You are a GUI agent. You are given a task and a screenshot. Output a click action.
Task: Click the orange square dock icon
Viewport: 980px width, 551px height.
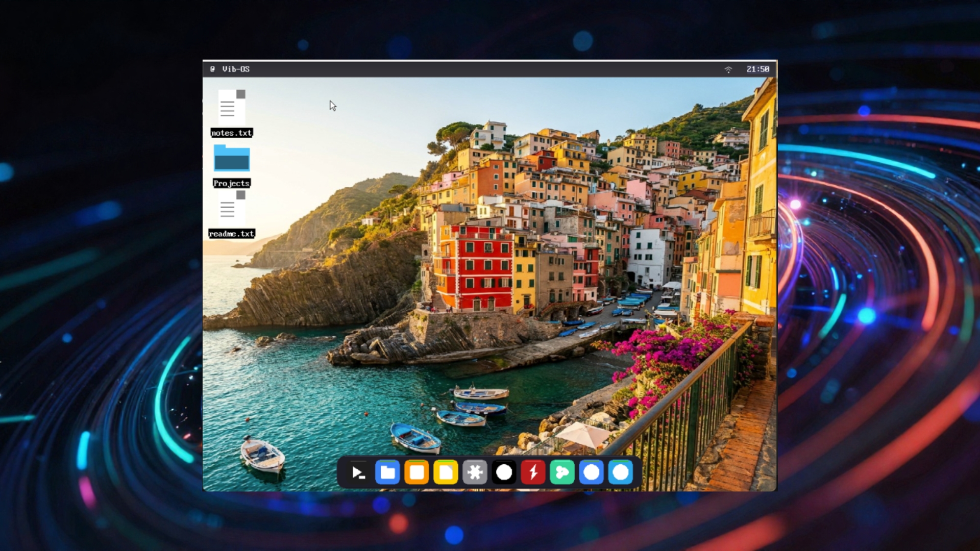[416, 472]
